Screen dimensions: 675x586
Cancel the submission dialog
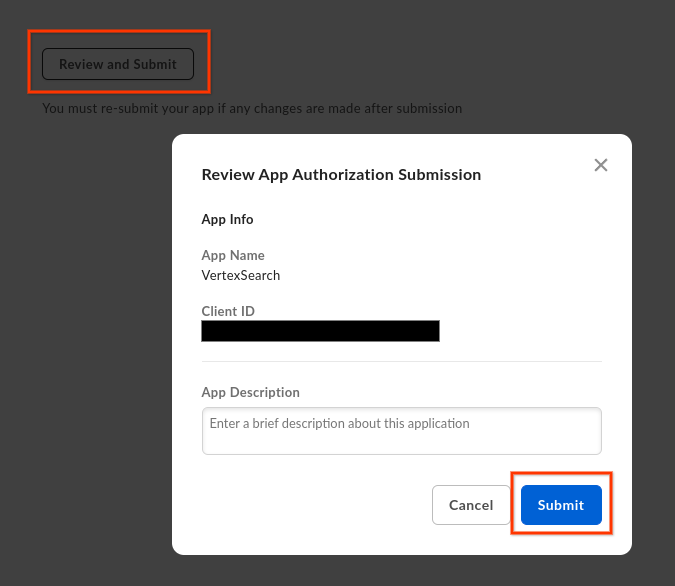coord(470,505)
